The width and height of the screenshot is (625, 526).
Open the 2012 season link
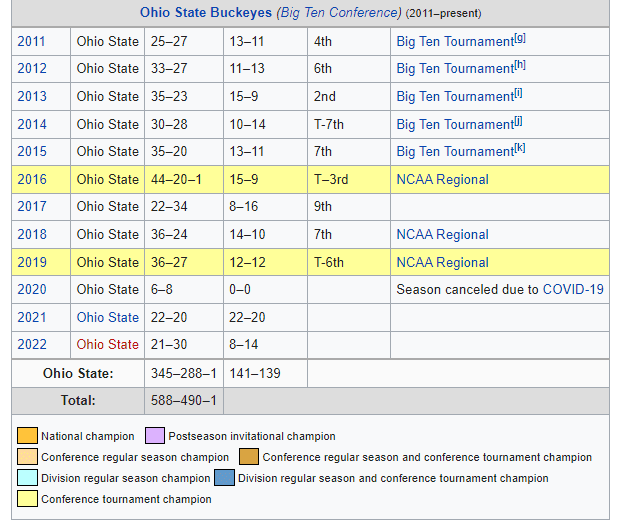click(x=32, y=69)
